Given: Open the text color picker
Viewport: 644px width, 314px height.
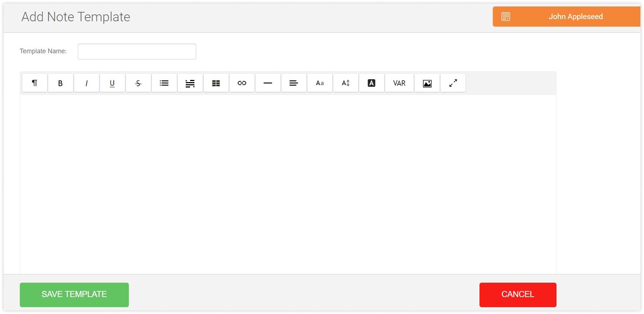Looking at the screenshot, I should pos(371,83).
